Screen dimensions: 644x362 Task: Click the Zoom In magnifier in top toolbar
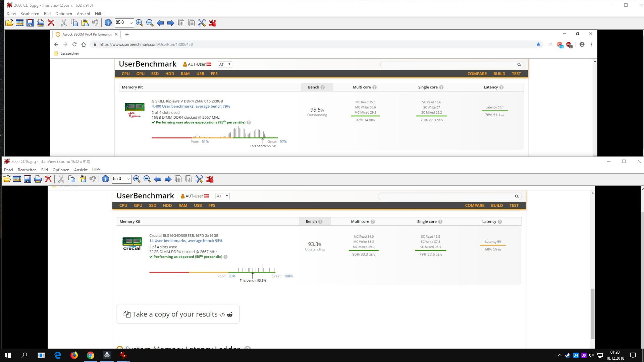point(140,23)
